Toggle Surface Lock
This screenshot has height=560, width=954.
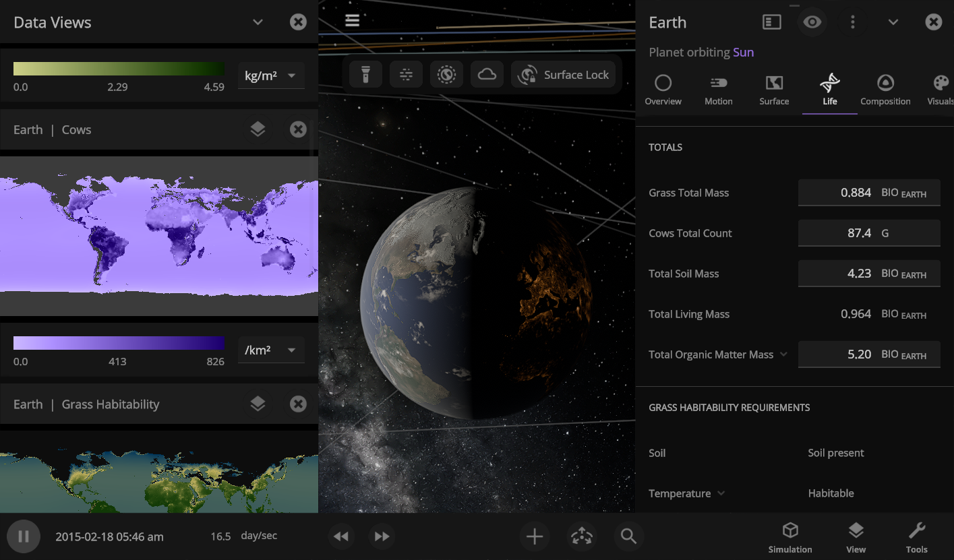[x=563, y=75]
